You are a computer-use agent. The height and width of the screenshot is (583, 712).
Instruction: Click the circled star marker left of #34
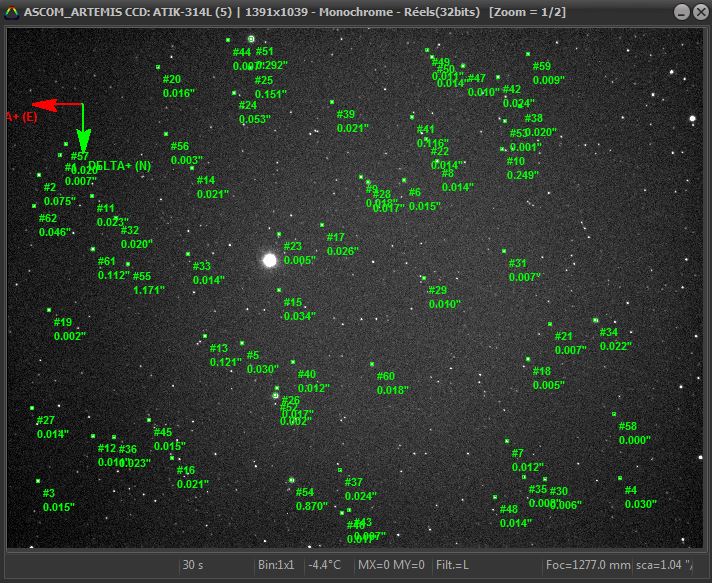click(x=595, y=320)
